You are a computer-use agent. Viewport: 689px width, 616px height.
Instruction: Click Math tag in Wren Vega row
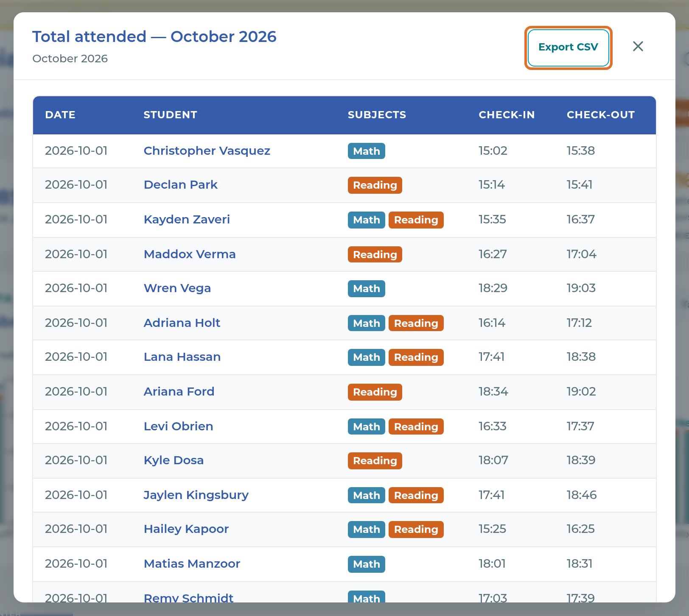tap(367, 289)
